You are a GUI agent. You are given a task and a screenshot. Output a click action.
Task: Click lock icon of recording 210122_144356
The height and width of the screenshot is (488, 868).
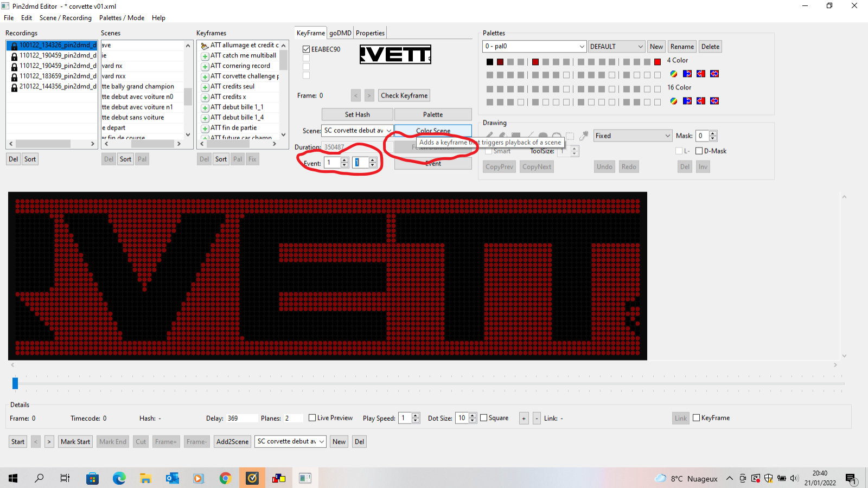pos(14,87)
